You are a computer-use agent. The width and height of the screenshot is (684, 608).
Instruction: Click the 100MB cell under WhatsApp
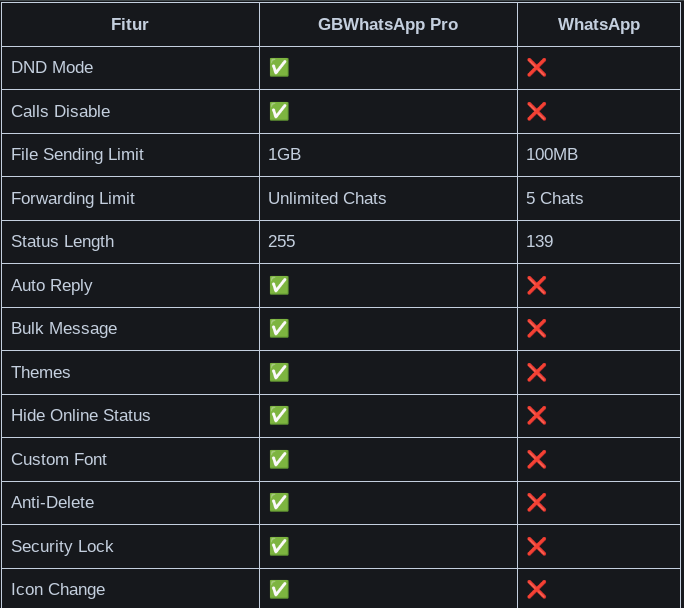point(552,155)
